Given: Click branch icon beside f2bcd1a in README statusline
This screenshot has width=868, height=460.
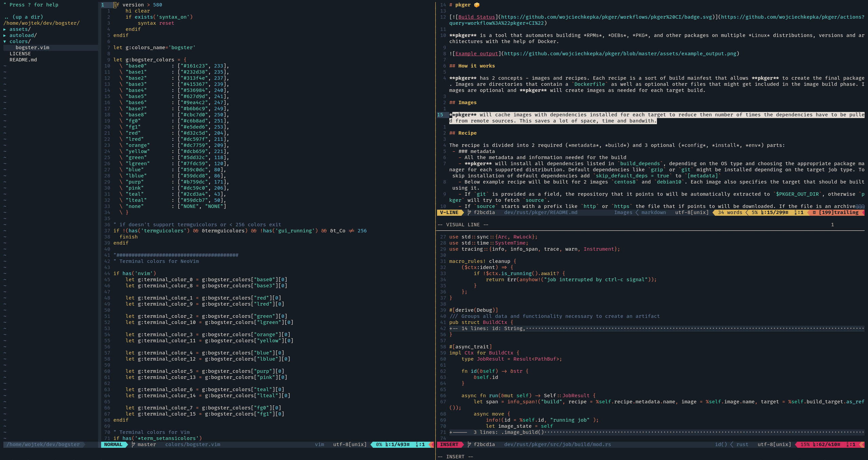Looking at the screenshot, I should [469, 212].
